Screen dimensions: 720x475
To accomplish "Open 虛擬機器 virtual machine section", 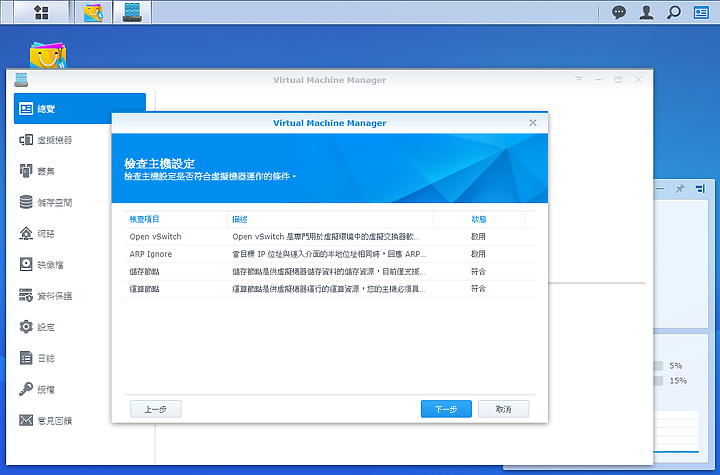I will [46, 140].
